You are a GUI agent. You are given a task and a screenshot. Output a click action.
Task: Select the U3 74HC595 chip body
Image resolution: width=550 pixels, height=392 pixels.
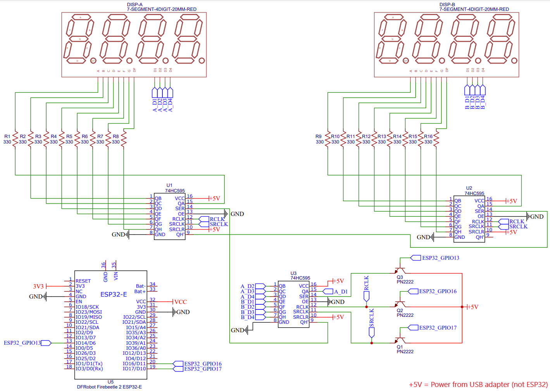(x=293, y=304)
